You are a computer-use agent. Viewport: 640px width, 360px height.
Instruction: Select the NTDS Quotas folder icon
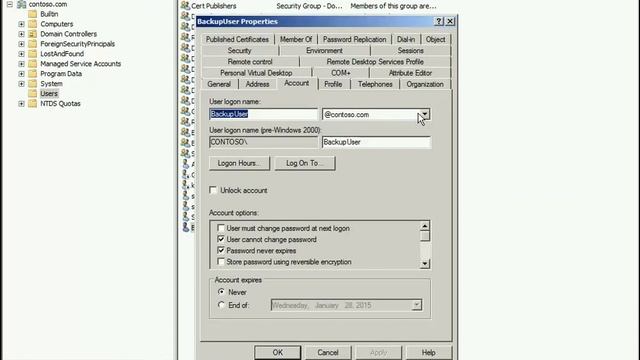33,104
